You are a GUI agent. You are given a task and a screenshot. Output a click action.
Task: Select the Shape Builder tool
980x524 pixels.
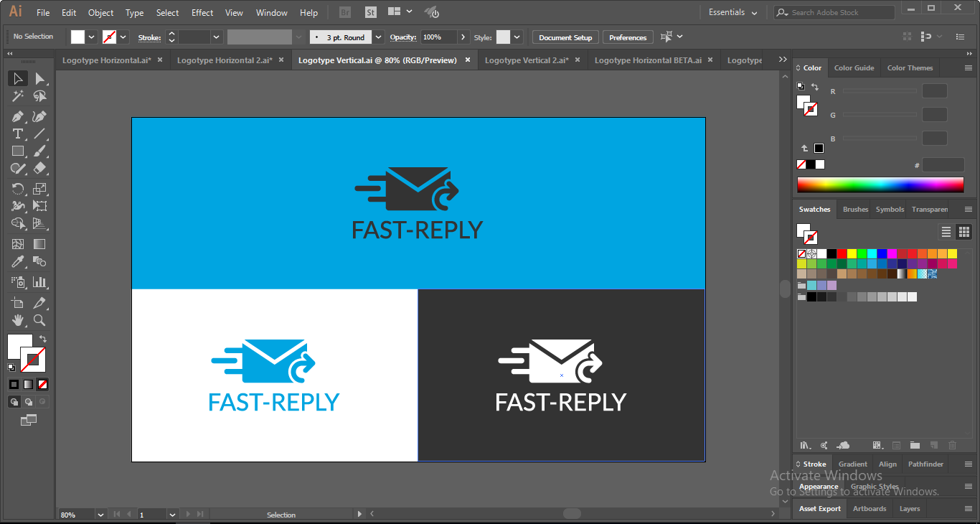pos(18,223)
